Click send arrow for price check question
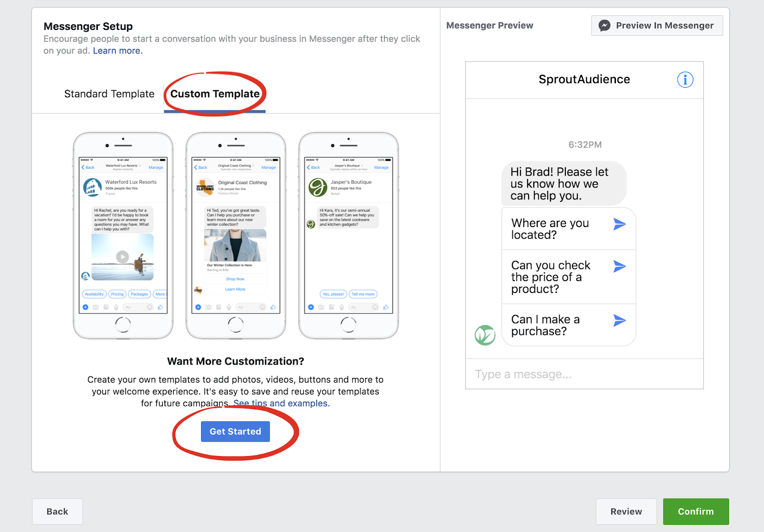The width and height of the screenshot is (764, 532). pyautogui.click(x=619, y=266)
